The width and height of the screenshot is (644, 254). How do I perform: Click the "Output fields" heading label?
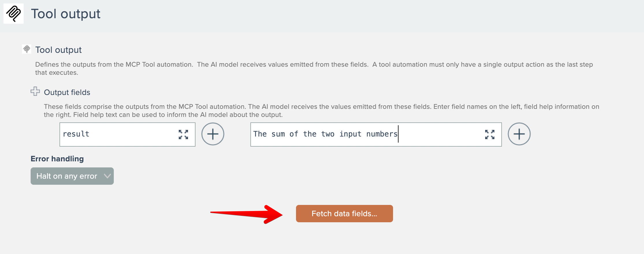67,92
